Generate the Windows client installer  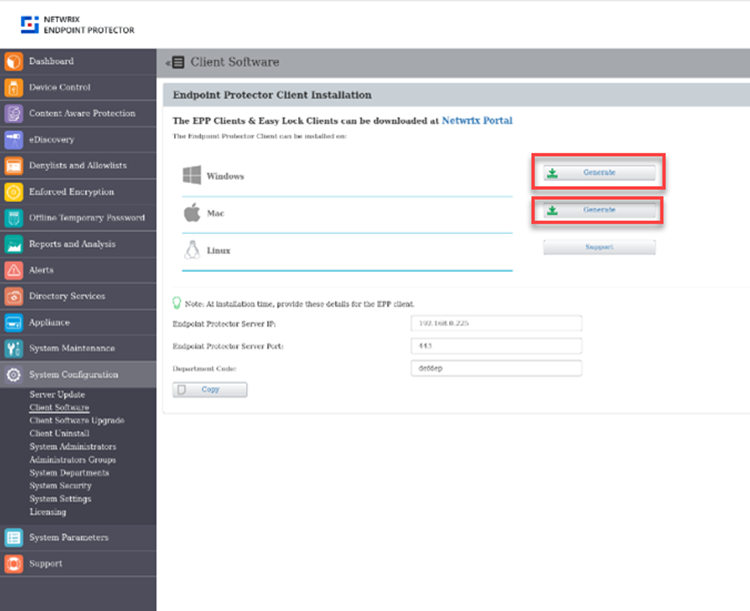pyautogui.click(x=599, y=173)
